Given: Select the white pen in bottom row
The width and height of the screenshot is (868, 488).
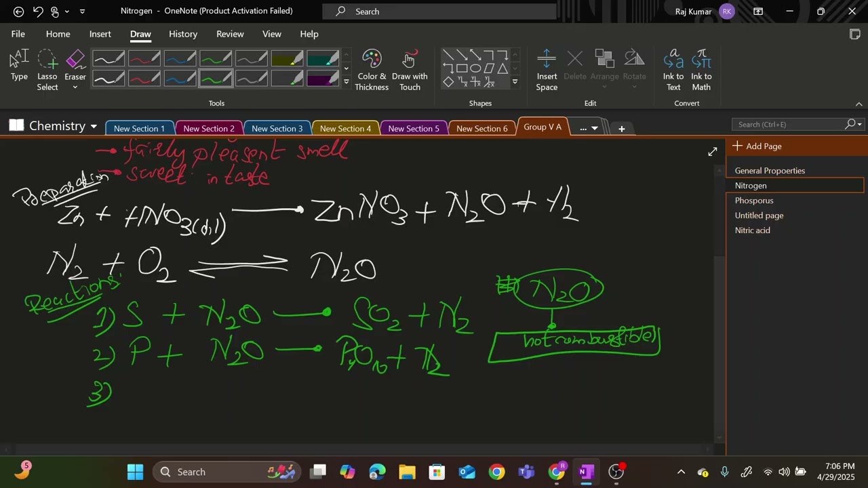Looking at the screenshot, I should tap(108, 79).
